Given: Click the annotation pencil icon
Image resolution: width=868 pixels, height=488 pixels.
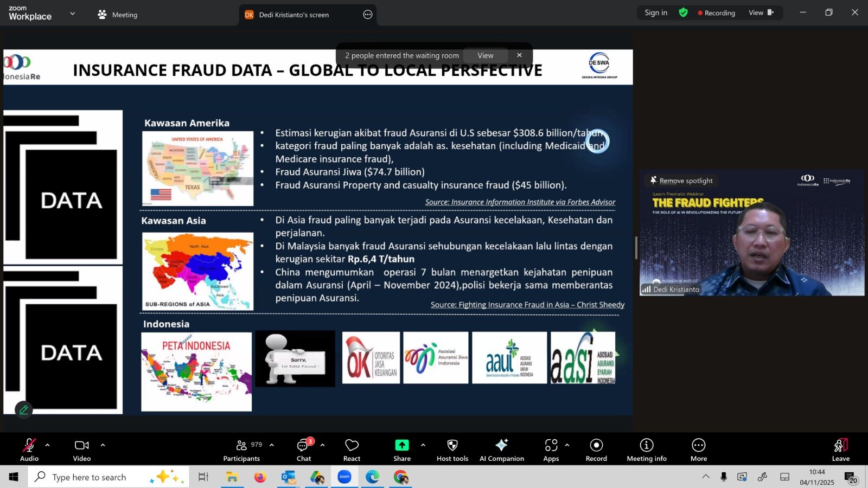Looking at the screenshot, I should point(23,410).
